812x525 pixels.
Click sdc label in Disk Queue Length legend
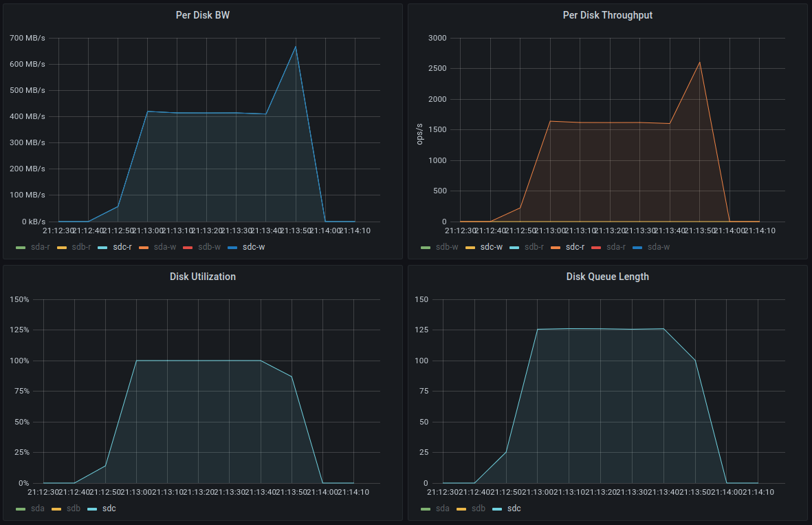point(514,508)
